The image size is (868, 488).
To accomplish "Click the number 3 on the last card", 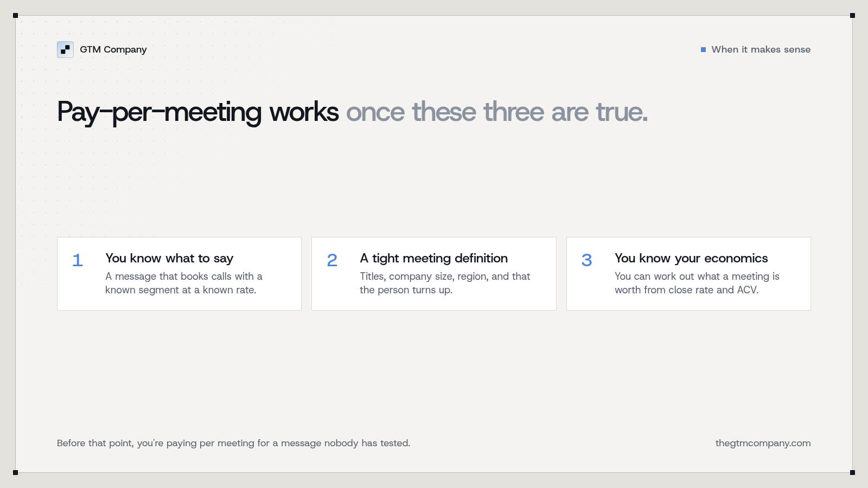I will [x=586, y=260].
